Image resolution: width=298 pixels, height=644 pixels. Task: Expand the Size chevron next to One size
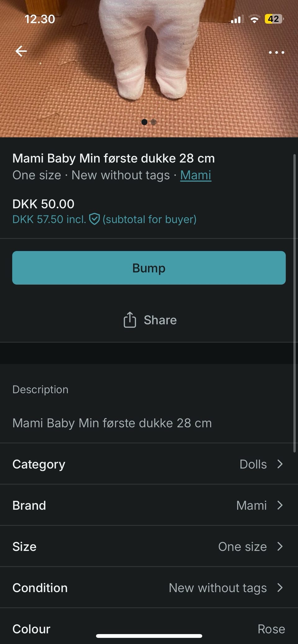click(280, 546)
